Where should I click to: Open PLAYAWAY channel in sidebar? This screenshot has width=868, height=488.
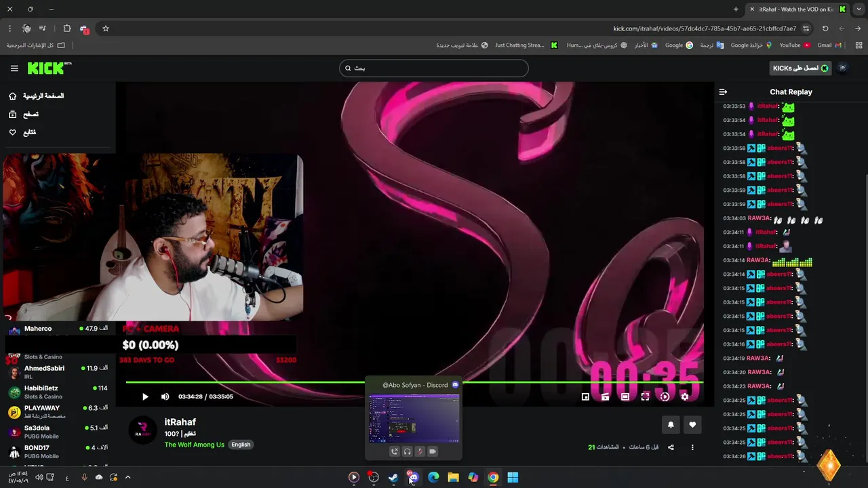[x=58, y=411]
